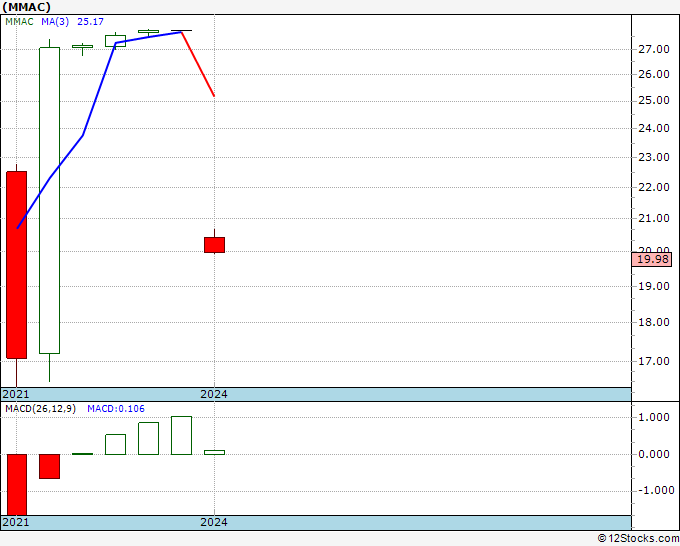Click the large red 2021 candlestick
The width and height of the screenshot is (680, 546).
16,265
